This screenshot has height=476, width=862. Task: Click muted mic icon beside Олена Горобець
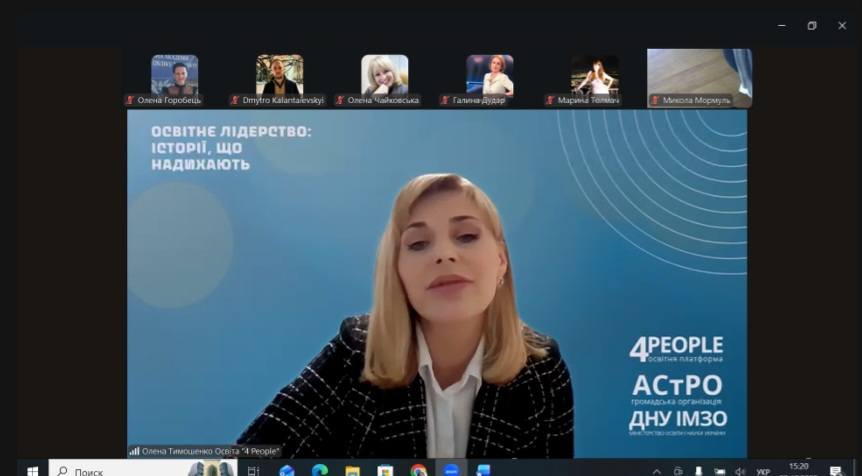point(130,100)
